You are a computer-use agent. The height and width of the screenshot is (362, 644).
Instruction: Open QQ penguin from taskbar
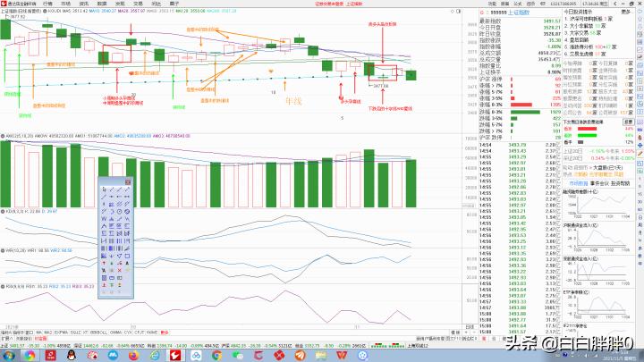tap(71, 356)
